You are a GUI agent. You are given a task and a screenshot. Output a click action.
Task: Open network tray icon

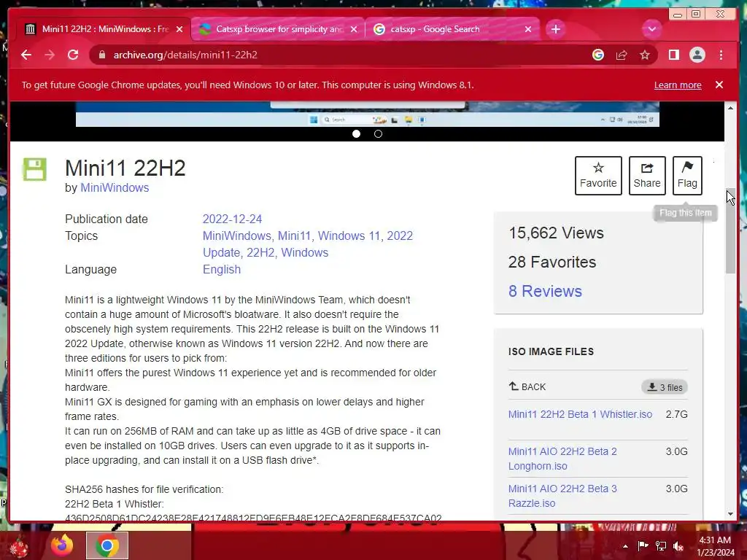(661, 546)
